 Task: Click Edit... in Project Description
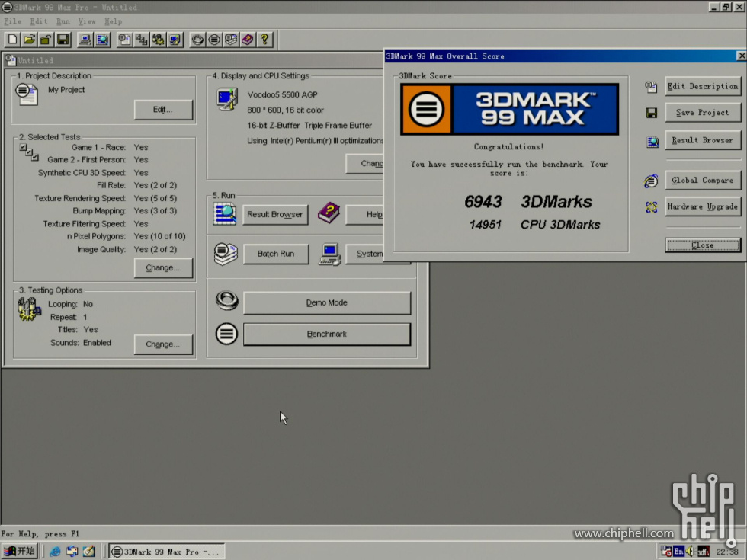[x=163, y=110]
